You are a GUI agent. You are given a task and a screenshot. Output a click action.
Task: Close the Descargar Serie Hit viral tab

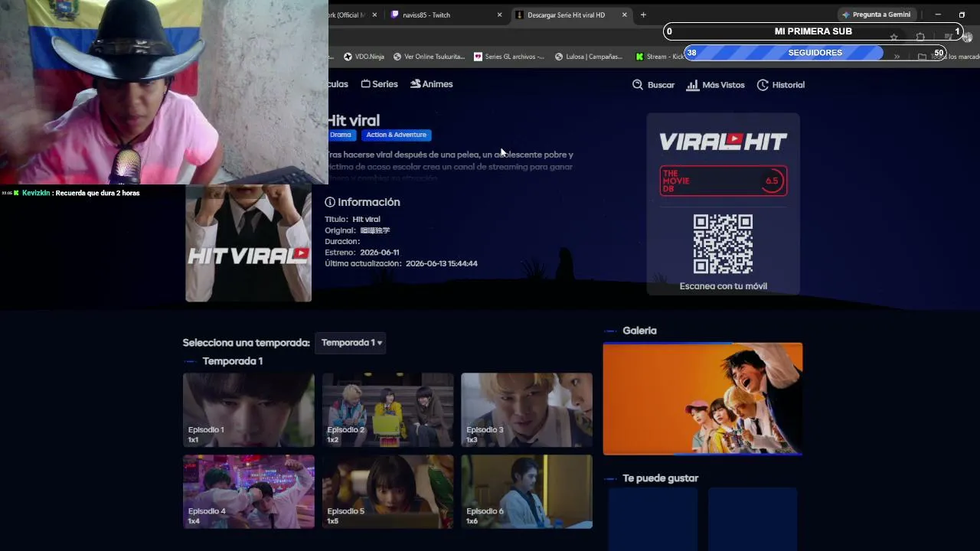(625, 15)
